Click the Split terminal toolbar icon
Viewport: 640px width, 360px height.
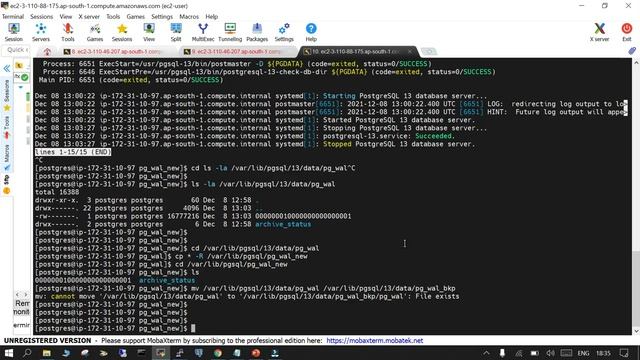pyautogui.click(x=176, y=32)
